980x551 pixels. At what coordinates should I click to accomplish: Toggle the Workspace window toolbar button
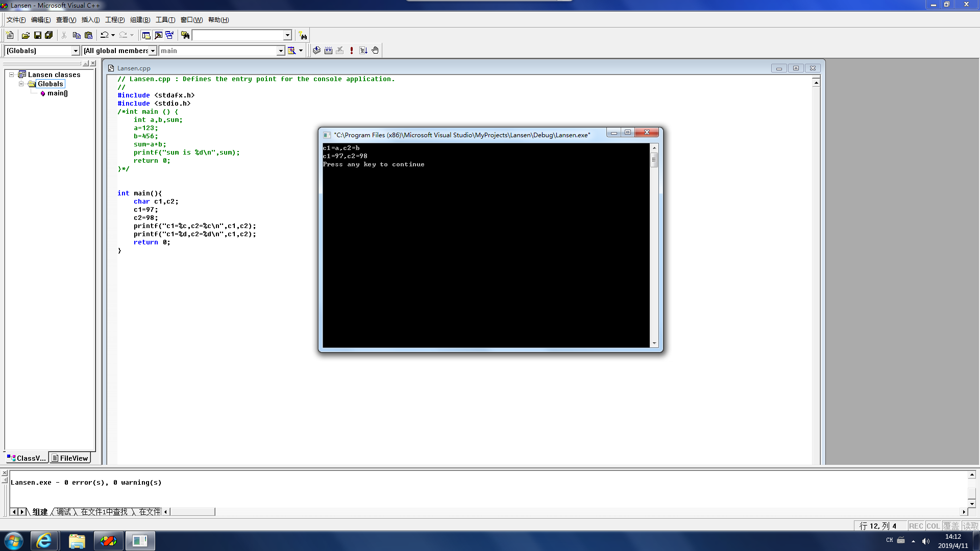(x=146, y=35)
